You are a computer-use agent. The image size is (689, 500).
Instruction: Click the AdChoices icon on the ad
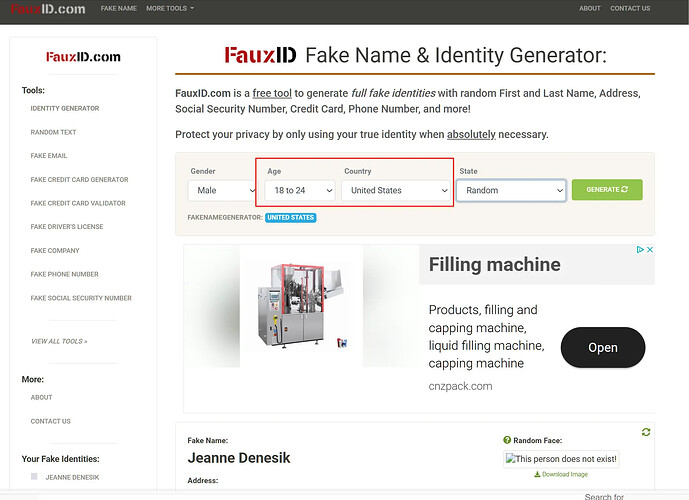(640, 250)
